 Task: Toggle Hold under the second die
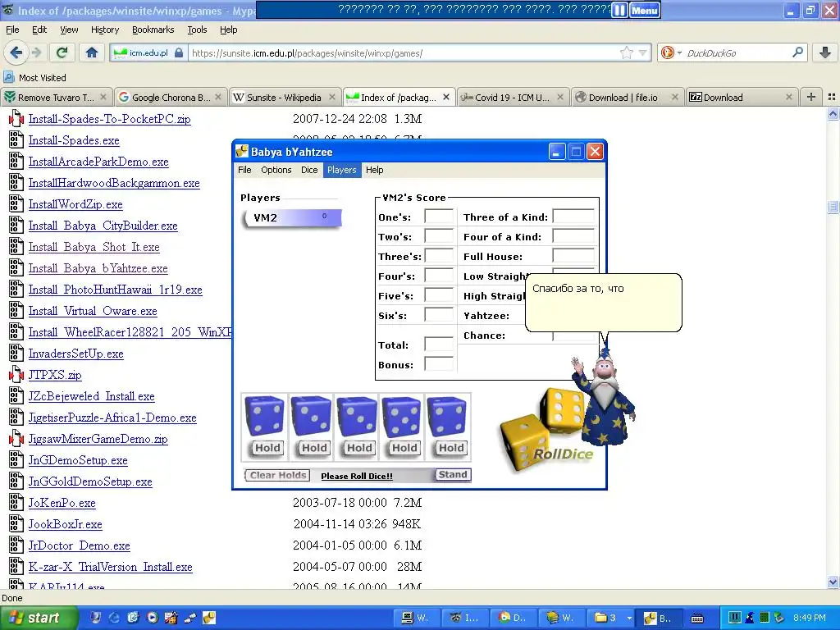point(314,448)
